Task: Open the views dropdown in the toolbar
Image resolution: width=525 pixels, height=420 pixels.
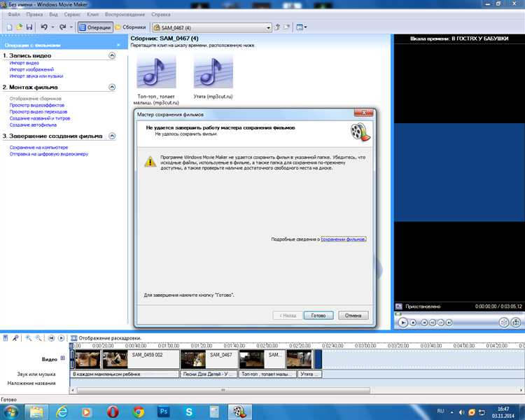Action: pos(302,27)
